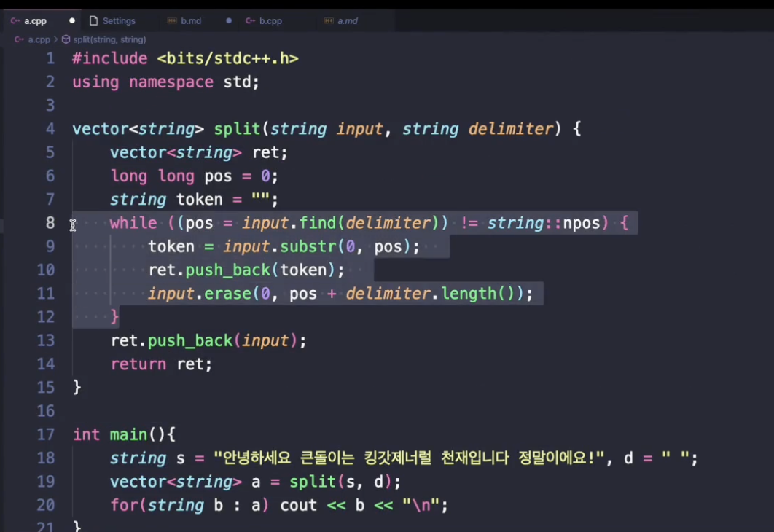Click 'find' method call on line 8

click(318, 223)
